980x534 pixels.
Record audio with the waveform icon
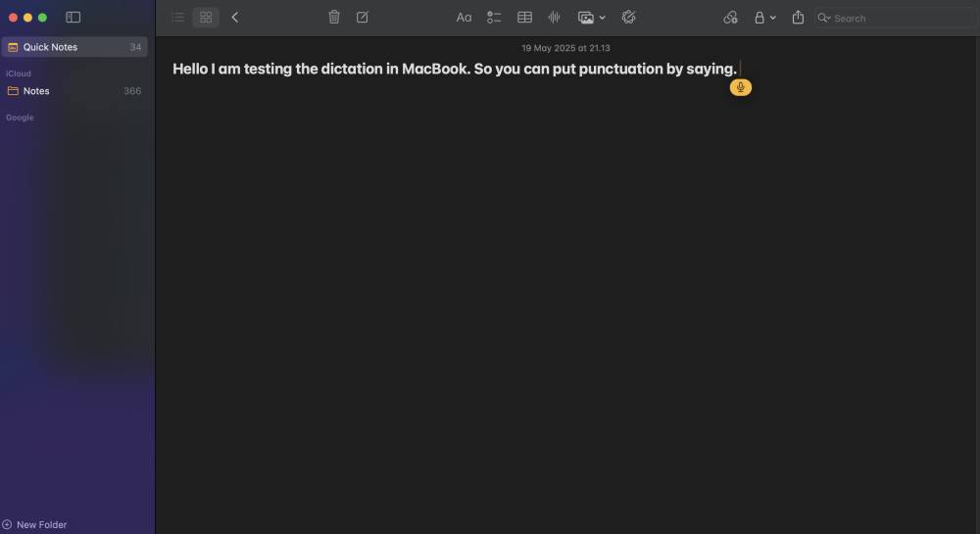click(x=554, y=18)
